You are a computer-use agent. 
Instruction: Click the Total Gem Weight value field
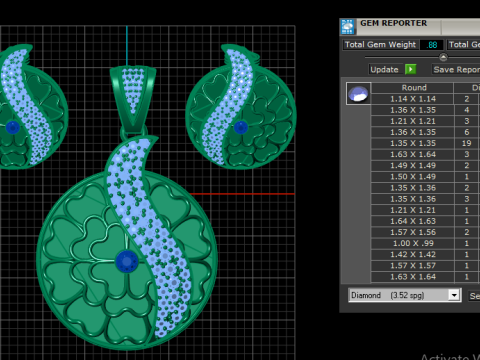coord(432,45)
